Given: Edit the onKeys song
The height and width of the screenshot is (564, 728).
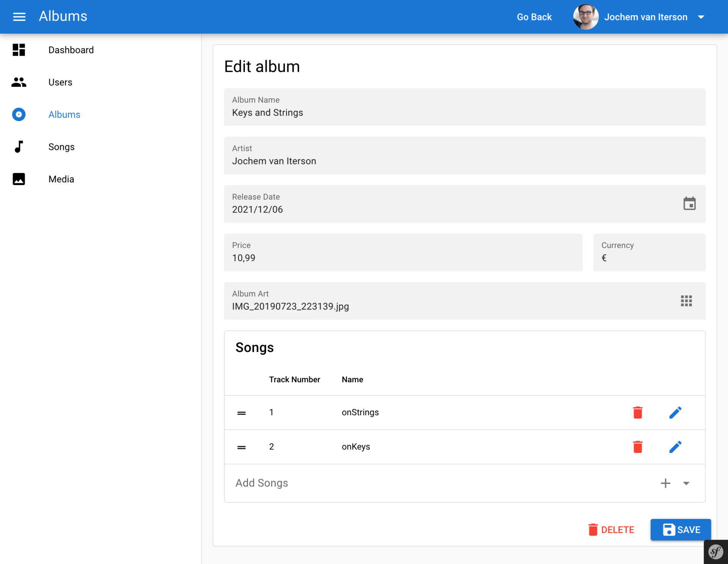Looking at the screenshot, I should tap(675, 447).
